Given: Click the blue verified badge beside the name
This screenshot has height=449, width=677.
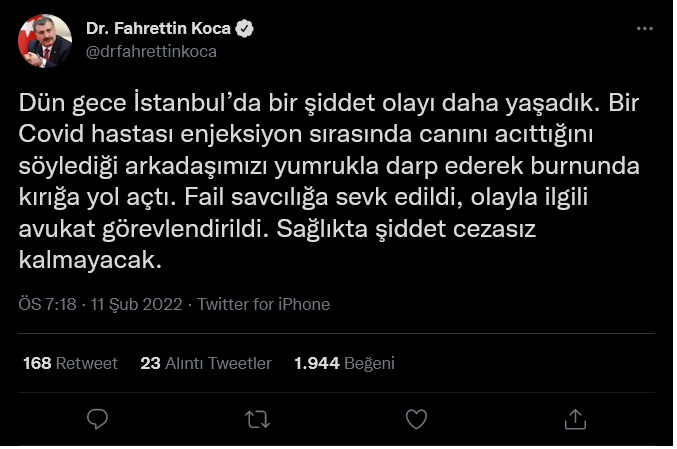Looking at the screenshot, I should point(243,29).
